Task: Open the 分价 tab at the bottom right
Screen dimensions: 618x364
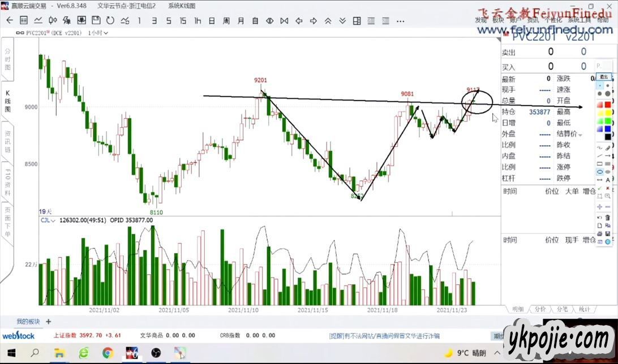Action: 540,309
